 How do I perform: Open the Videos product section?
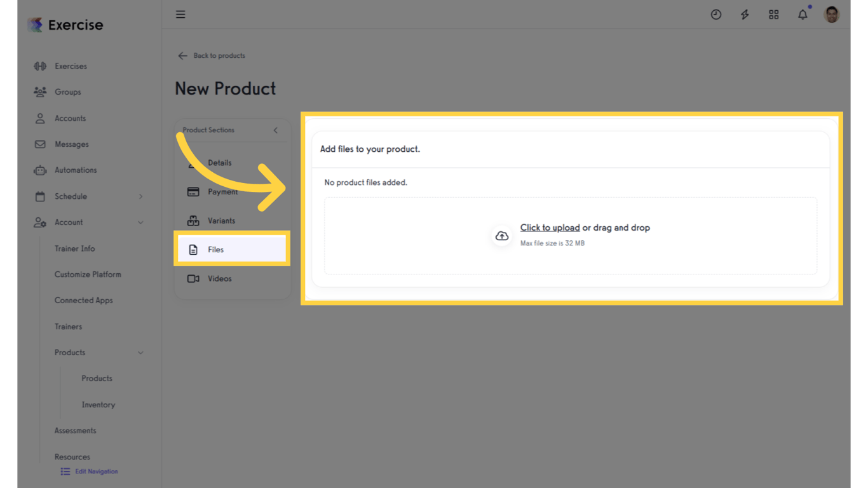point(219,279)
